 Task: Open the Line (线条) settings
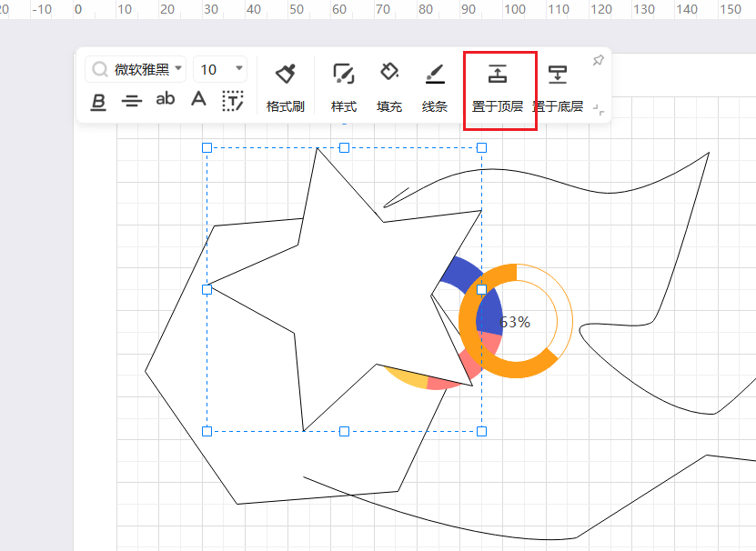pyautogui.click(x=435, y=87)
